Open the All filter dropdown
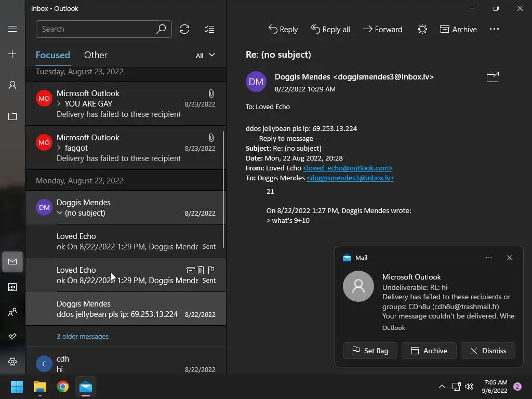The height and width of the screenshot is (399, 532). pyautogui.click(x=205, y=55)
